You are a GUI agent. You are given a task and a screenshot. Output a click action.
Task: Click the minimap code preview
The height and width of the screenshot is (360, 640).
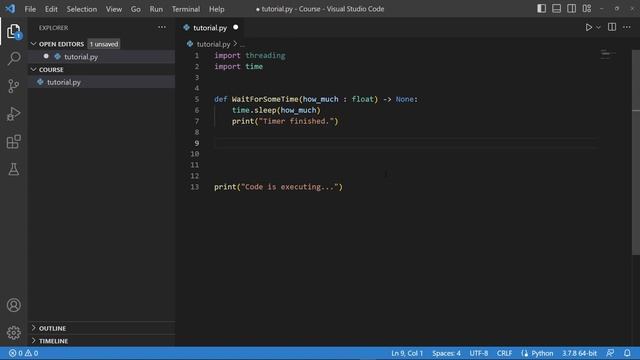click(607, 53)
